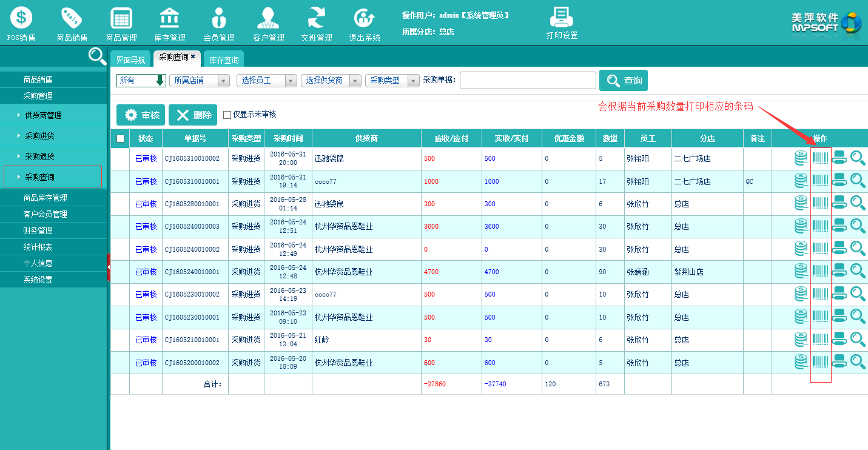This screenshot has height=450, width=868.
Task: Click magnifier icon for order CJ1605240010003
Action: click(x=858, y=226)
